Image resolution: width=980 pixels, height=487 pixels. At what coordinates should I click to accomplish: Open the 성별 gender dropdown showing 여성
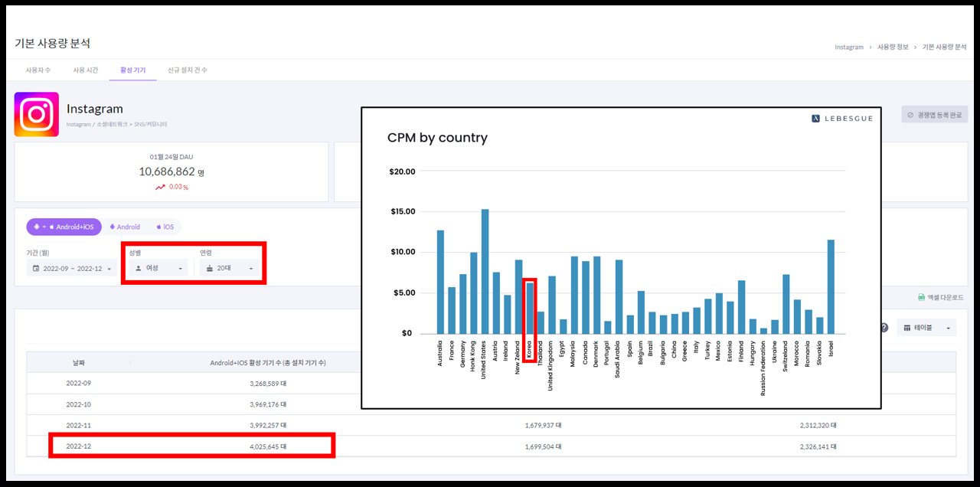(x=158, y=269)
